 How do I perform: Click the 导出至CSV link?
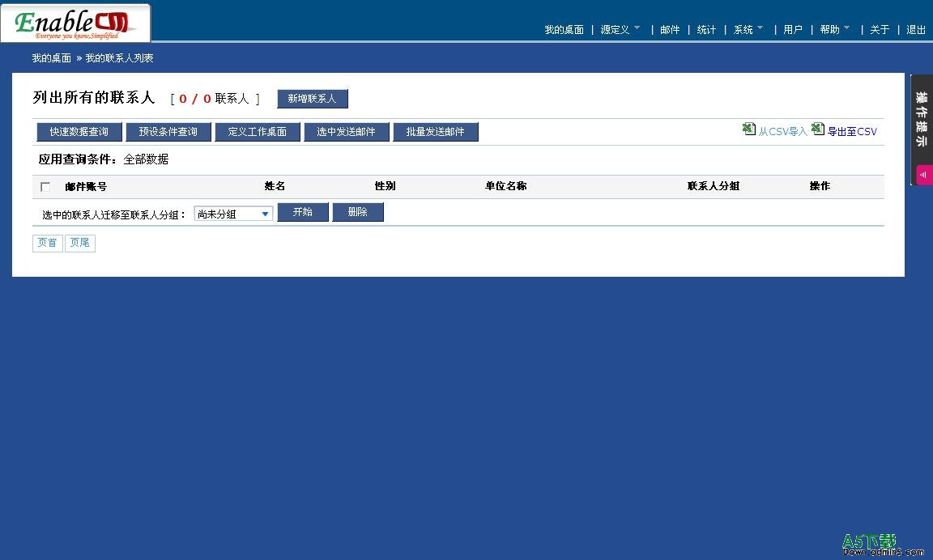click(x=852, y=131)
